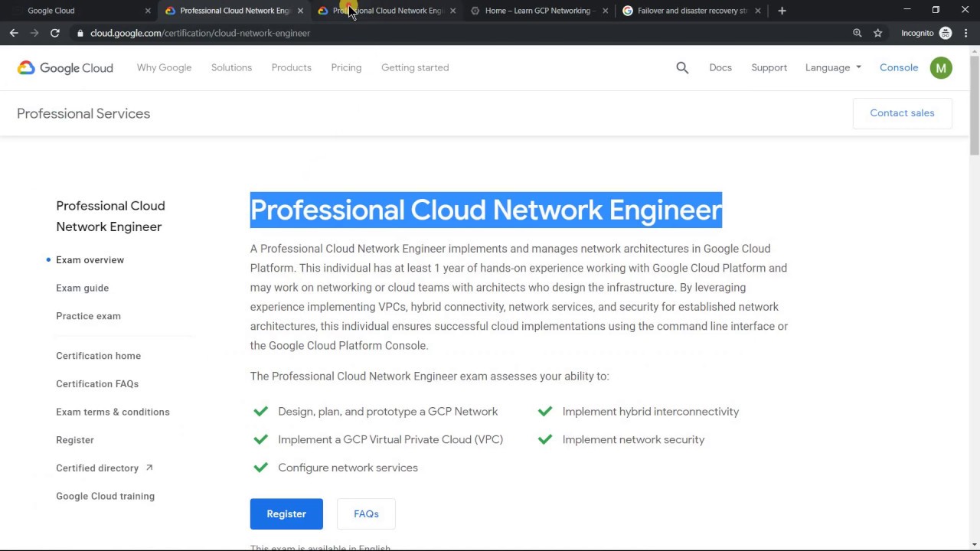Go to Docs
The width and height of the screenshot is (980, 551).
[x=720, y=67]
